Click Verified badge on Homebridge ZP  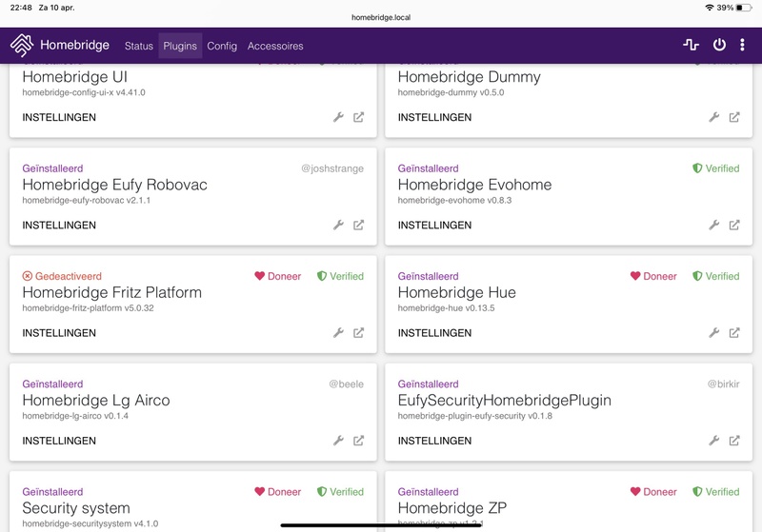coord(716,492)
